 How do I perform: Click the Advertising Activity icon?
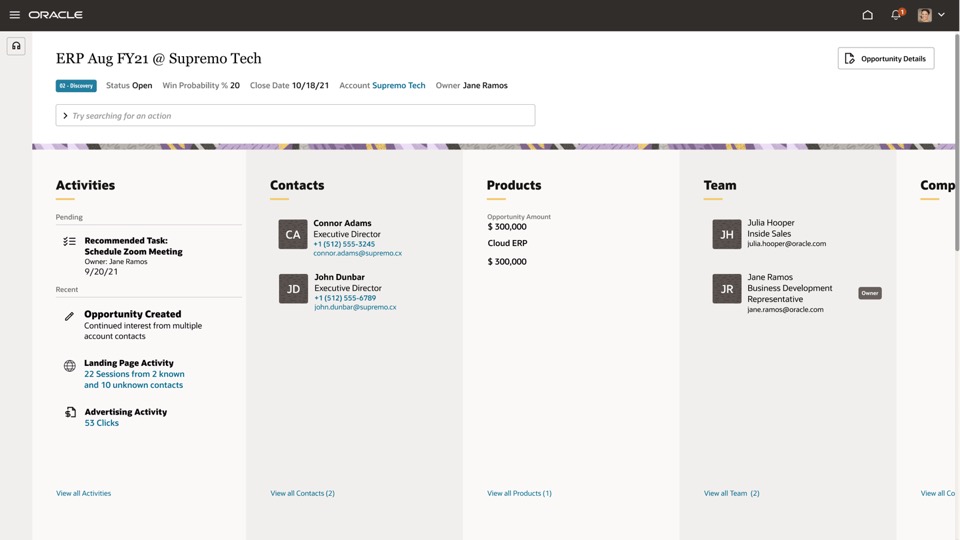(x=70, y=413)
